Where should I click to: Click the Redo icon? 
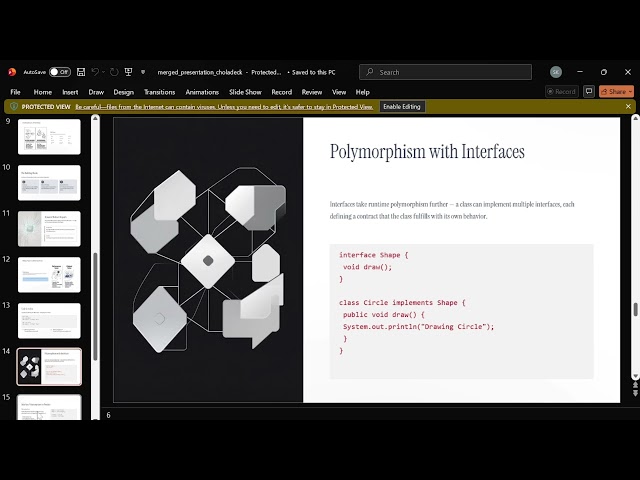pyautogui.click(x=114, y=72)
